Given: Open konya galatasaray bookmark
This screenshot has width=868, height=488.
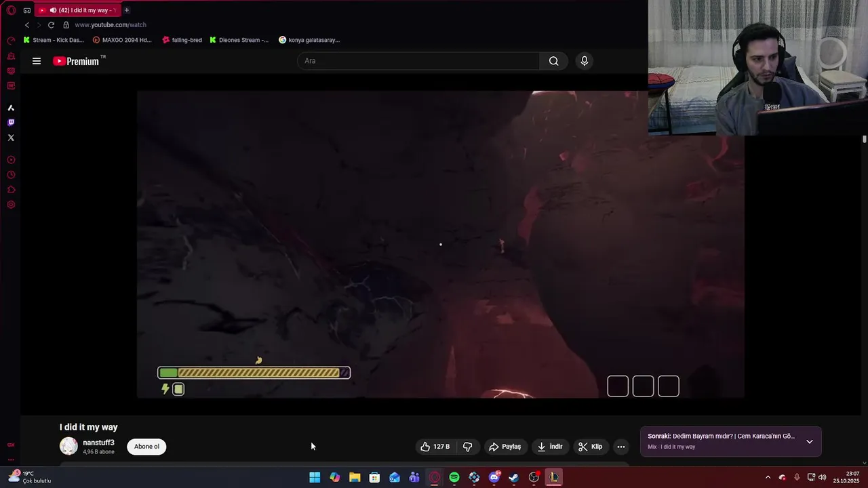Looking at the screenshot, I should pos(309,40).
